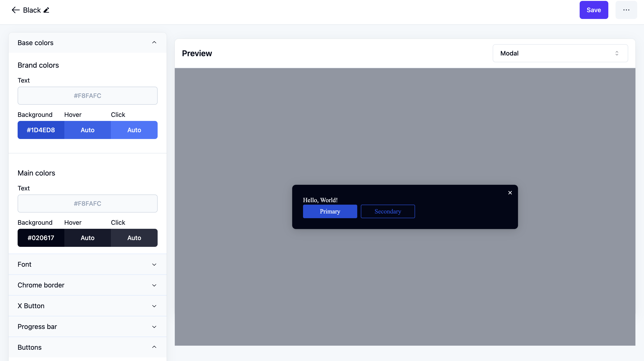Expand the Progress bar section chevron
Screen dimensions: 644x361
pos(154,326)
